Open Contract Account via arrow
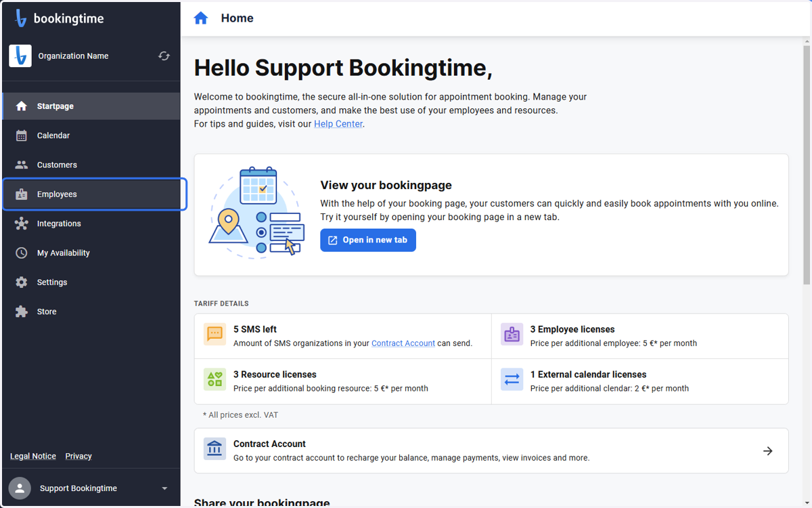This screenshot has width=812, height=508. click(768, 451)
